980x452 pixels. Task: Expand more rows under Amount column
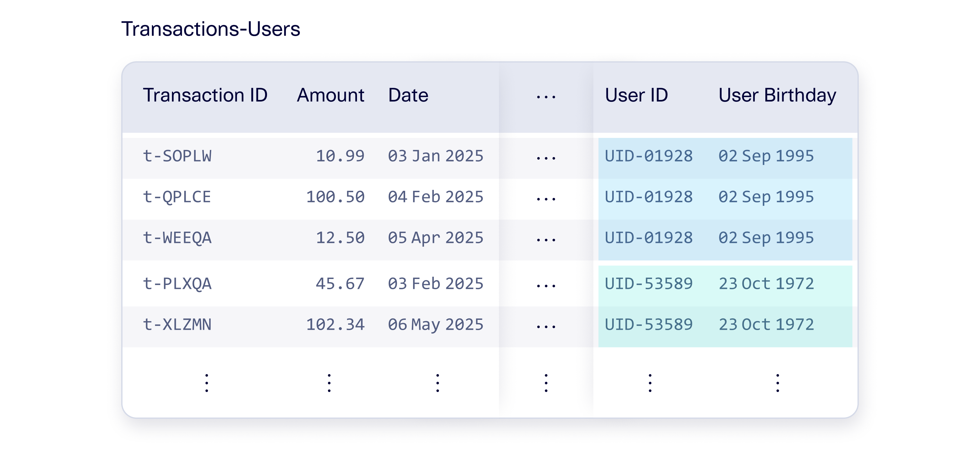(x=329, y=383)
